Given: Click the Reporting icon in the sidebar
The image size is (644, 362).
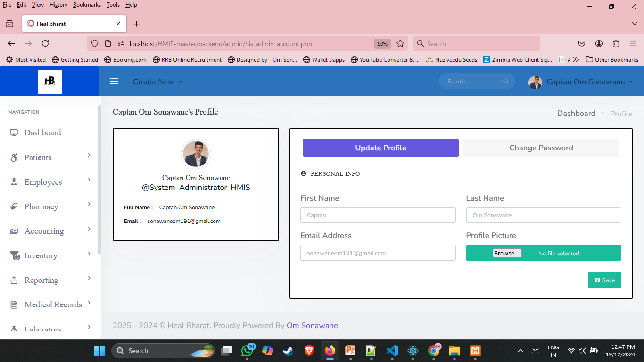Looking at the screenshot, I should click(x=14, y=280).
